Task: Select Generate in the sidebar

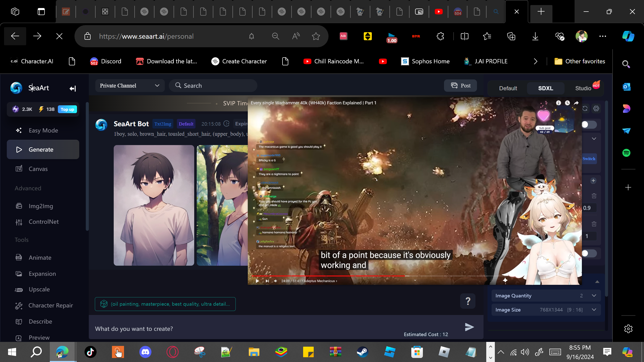Action: 43,150
